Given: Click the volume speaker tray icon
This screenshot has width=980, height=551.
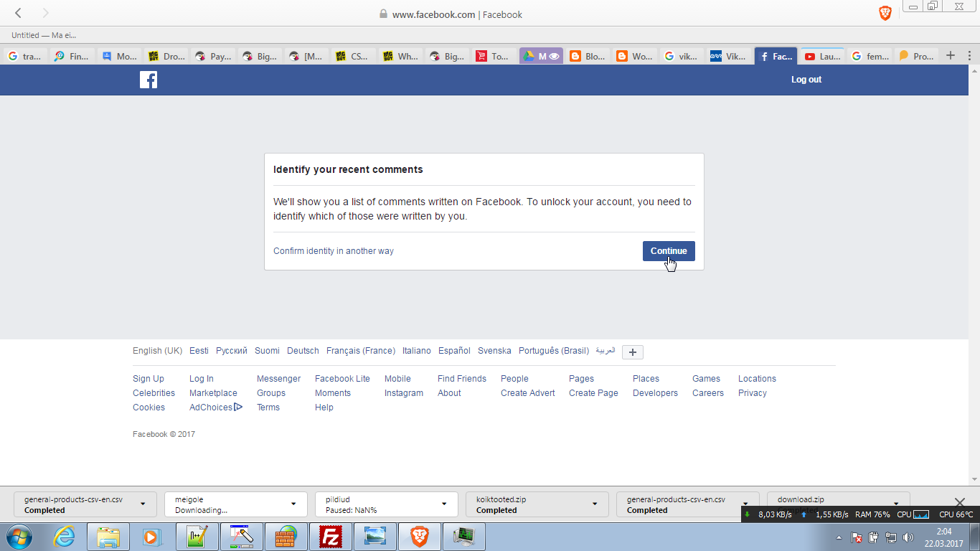Looking at the screenshot, I should point(908,537).
